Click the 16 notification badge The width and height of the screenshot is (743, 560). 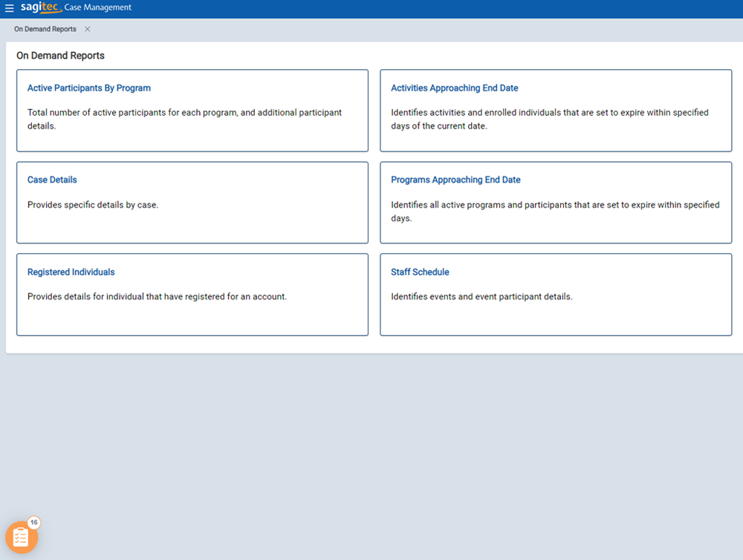point(33,523)
